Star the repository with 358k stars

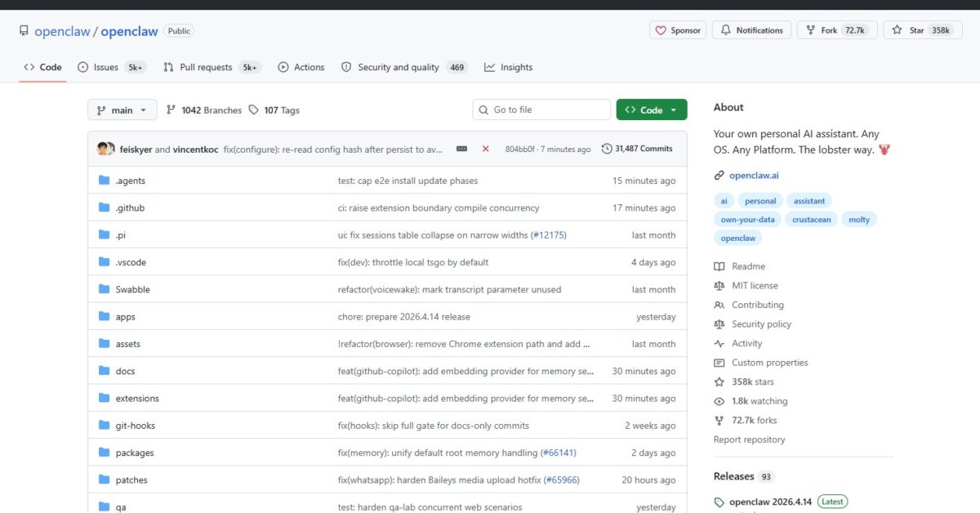point(923,30)
